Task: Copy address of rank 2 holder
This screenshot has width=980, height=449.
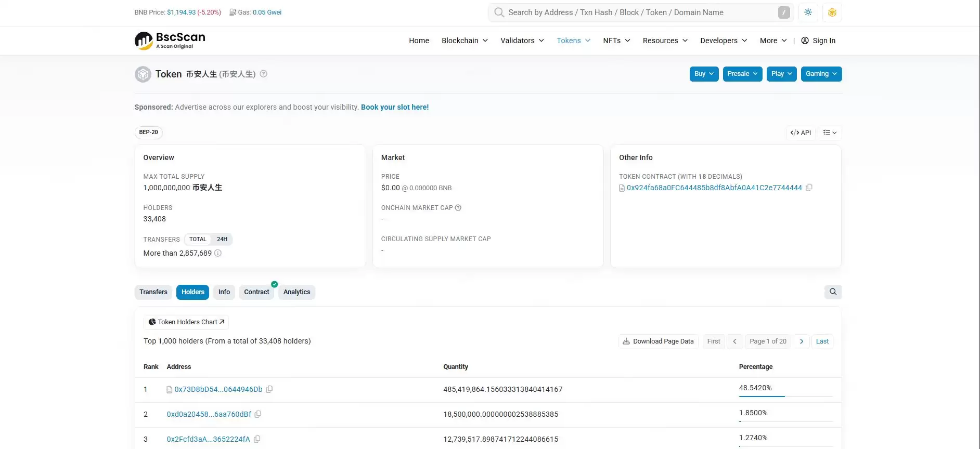Action: click(257, 414)
